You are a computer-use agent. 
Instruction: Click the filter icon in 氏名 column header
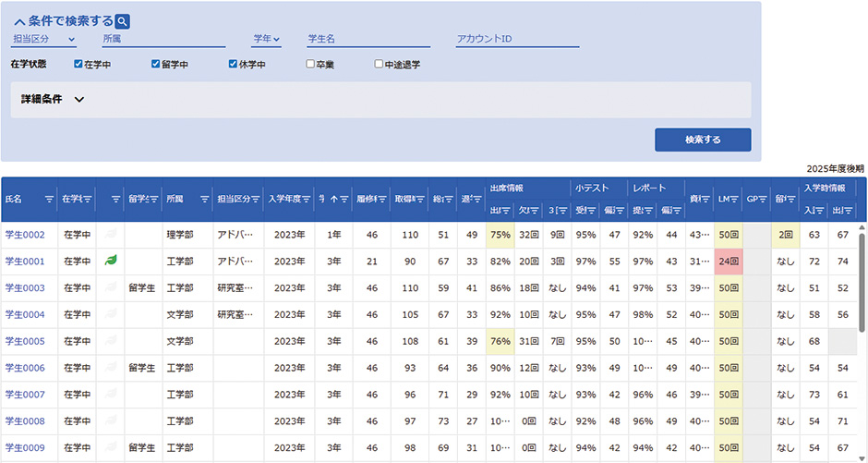pos(49,199)
